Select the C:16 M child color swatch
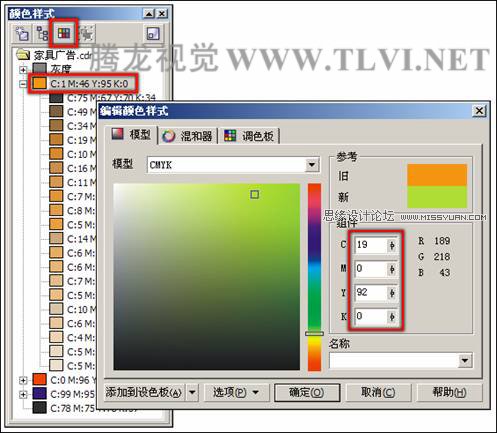Screen dimensions: 497x433 56,168
